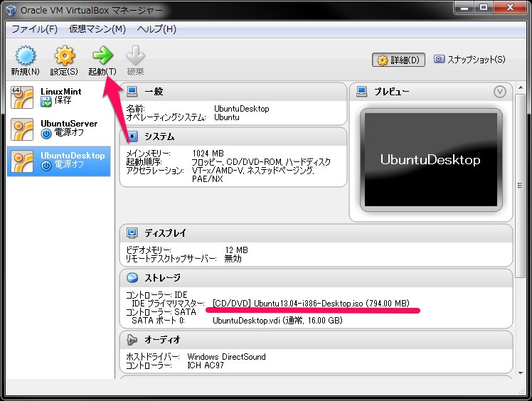The height and width of the screenshot is (401, 532).
Task: Click the UbuntuServer OS icon
Action: [x=22, y=129]
